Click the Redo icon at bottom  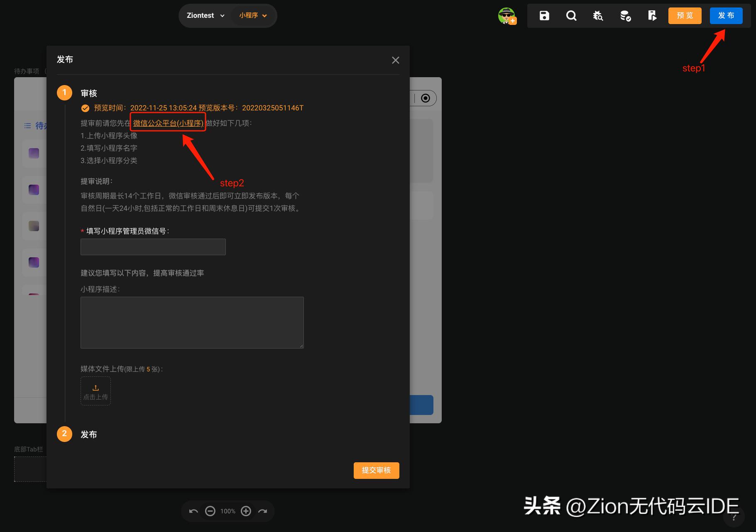(x=262, y=511)
